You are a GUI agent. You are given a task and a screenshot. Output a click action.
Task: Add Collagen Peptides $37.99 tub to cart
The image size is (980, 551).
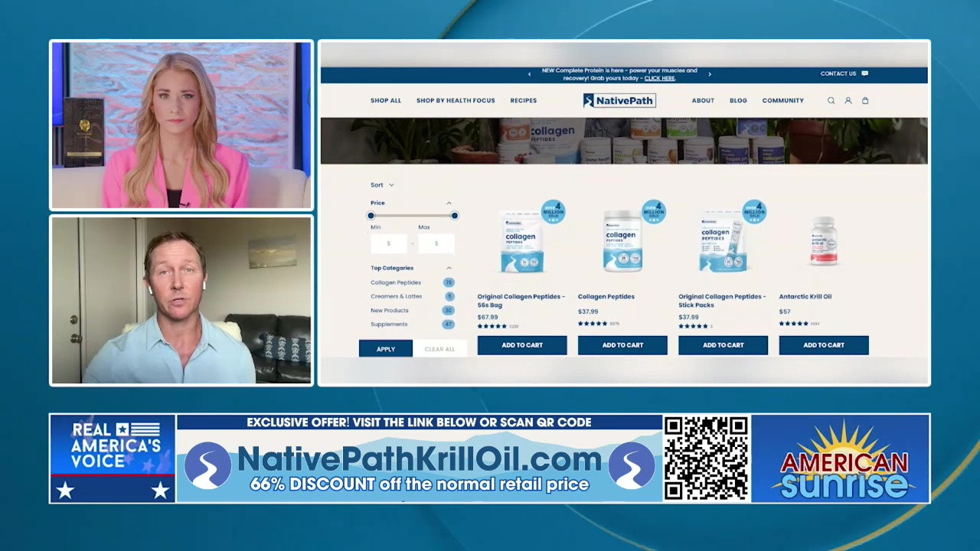(622, 345)
